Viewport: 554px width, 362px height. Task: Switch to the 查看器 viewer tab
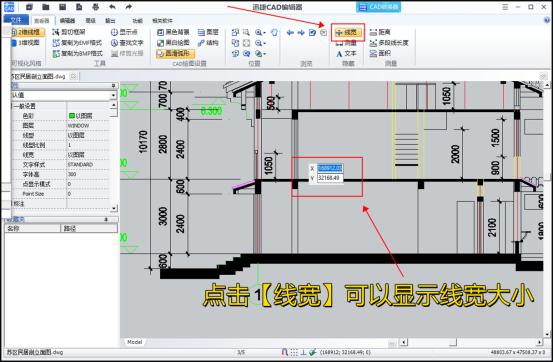coord(42,20)
